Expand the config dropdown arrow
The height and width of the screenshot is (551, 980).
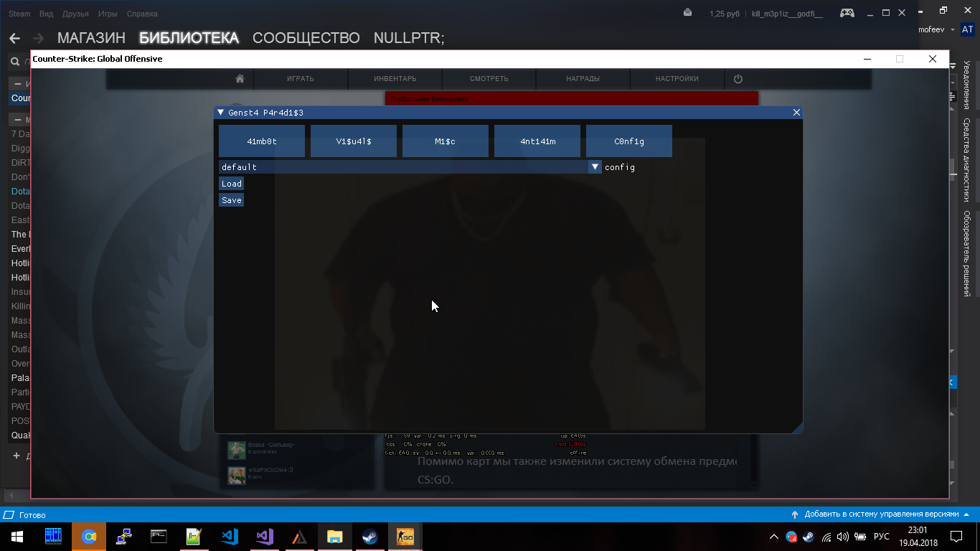click(595, 167)
